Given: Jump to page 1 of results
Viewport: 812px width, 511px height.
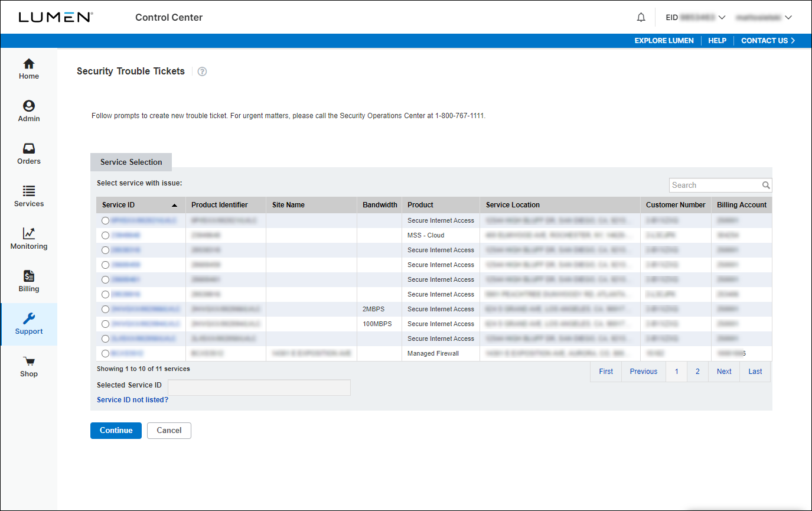Looking at the screenshot, I should point(677,372).
